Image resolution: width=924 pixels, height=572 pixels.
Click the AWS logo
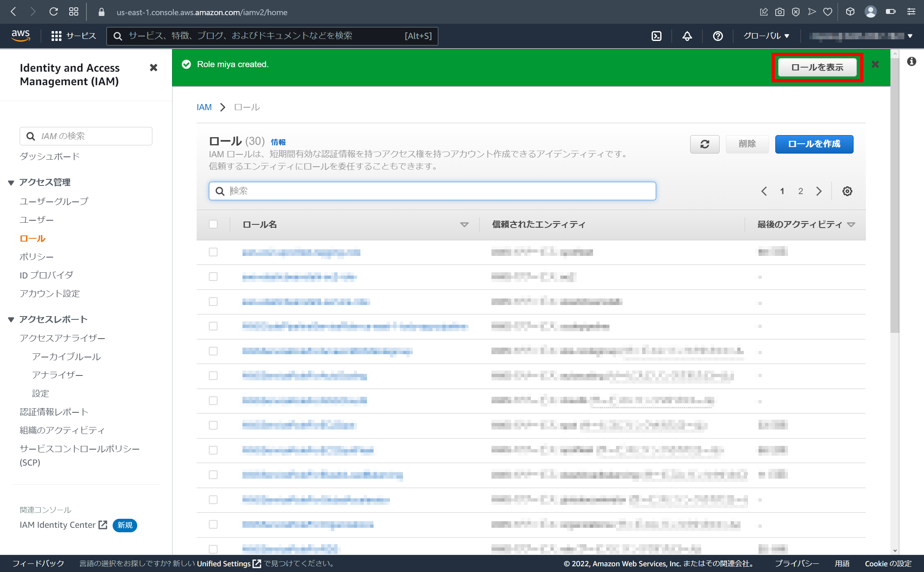click(21, 36)
